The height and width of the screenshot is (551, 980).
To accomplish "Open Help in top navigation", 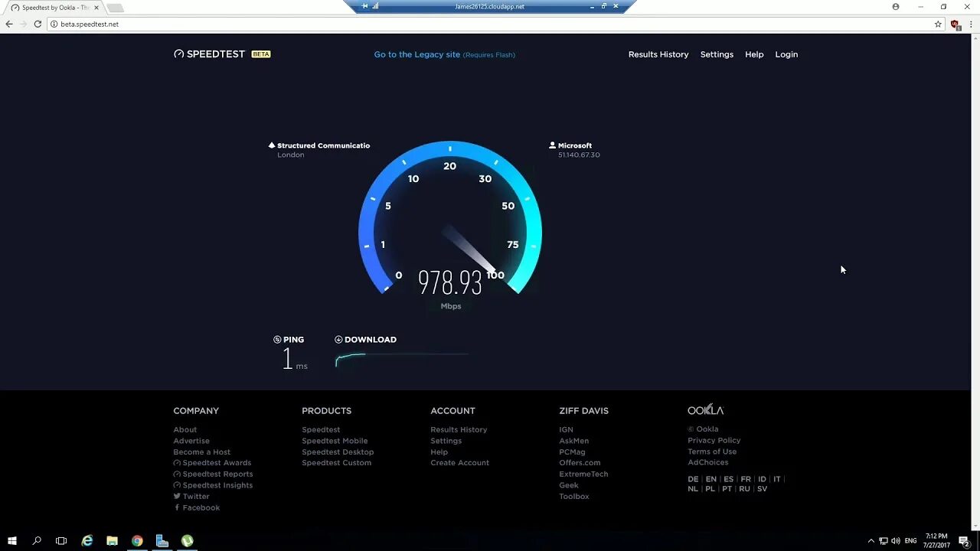I will [x=754, y=54].
